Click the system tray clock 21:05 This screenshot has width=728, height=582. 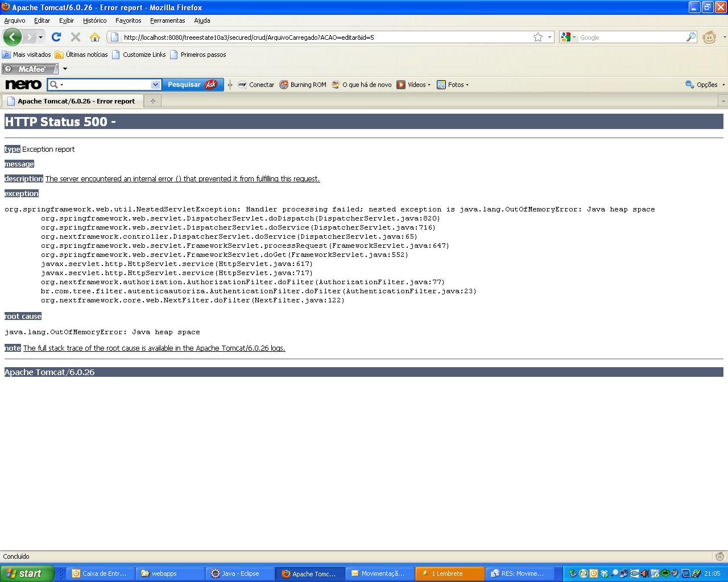pyautogui.click(x=712, y=573)
